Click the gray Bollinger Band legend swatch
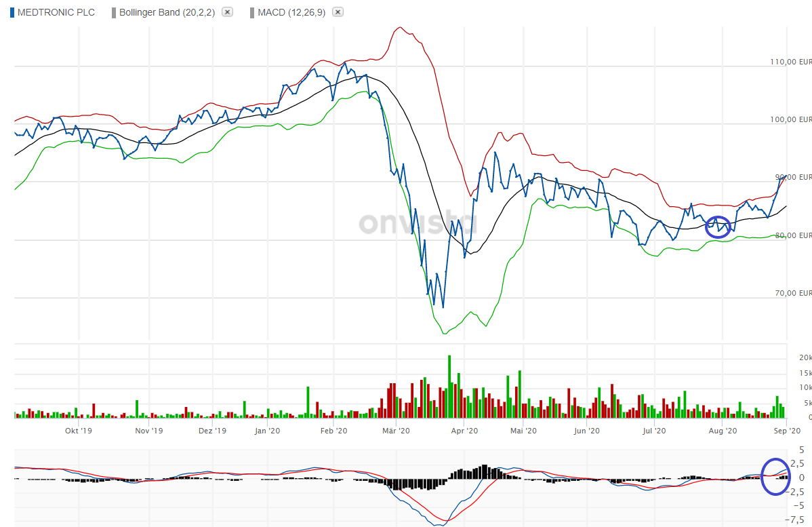 pos(114,12)
